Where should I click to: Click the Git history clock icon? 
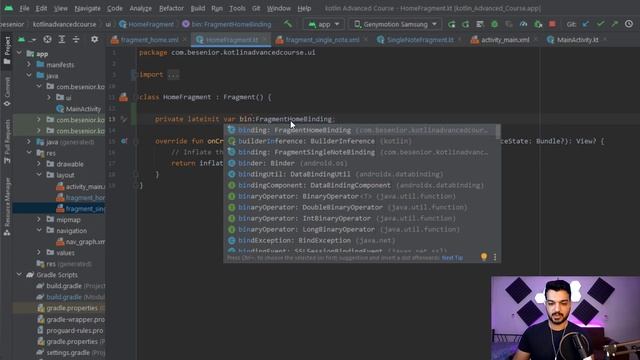[629, 24]
